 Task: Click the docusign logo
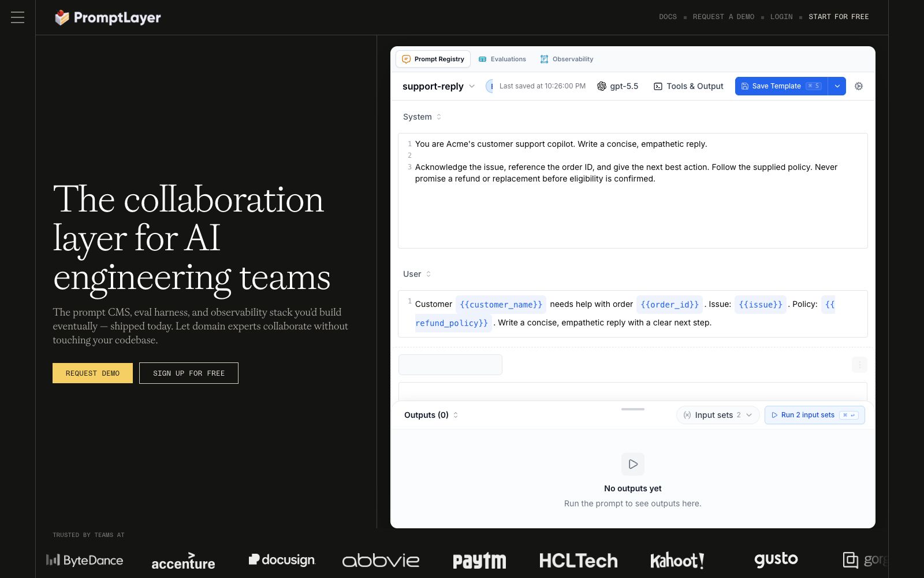tap(282, 560)
